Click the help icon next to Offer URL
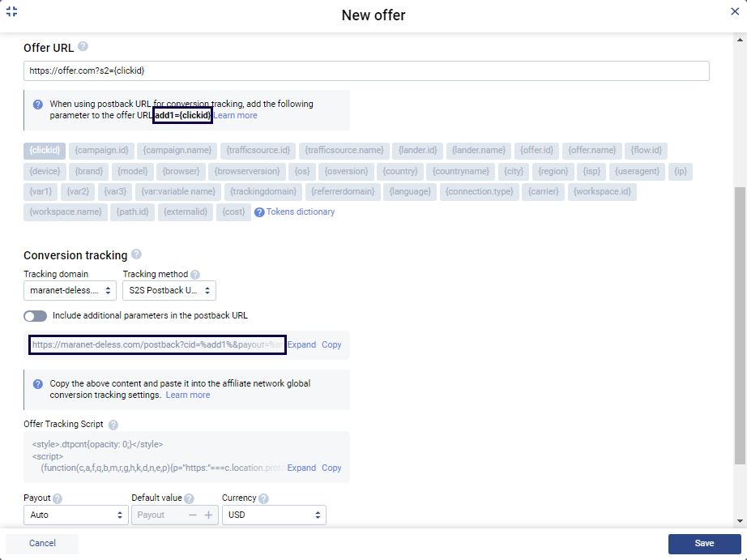This screenshot has height=560, width=747. 83,47
